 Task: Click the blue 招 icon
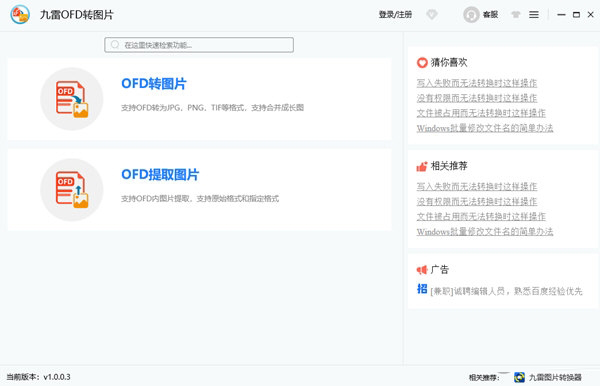pos(422,288)
